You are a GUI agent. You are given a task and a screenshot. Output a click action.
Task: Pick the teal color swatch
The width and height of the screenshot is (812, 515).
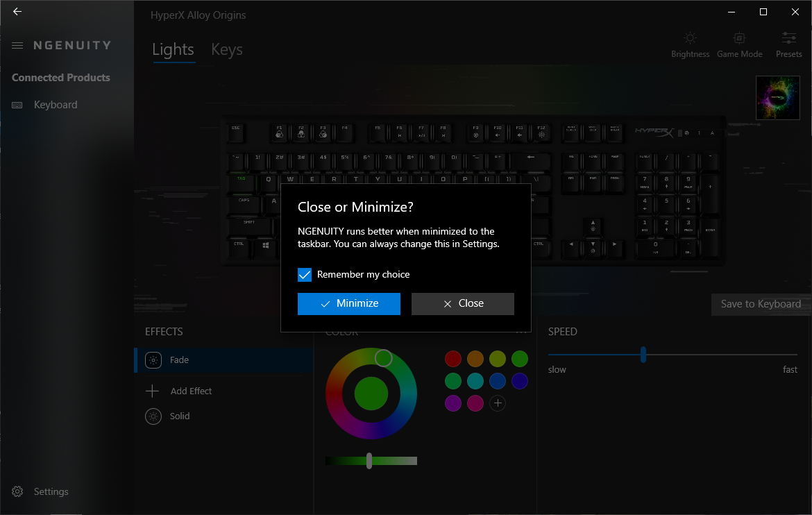(475, 381)
